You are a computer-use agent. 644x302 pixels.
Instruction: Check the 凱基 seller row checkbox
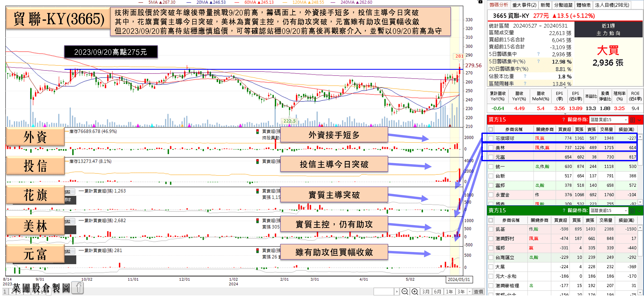[x=491, y=229]
